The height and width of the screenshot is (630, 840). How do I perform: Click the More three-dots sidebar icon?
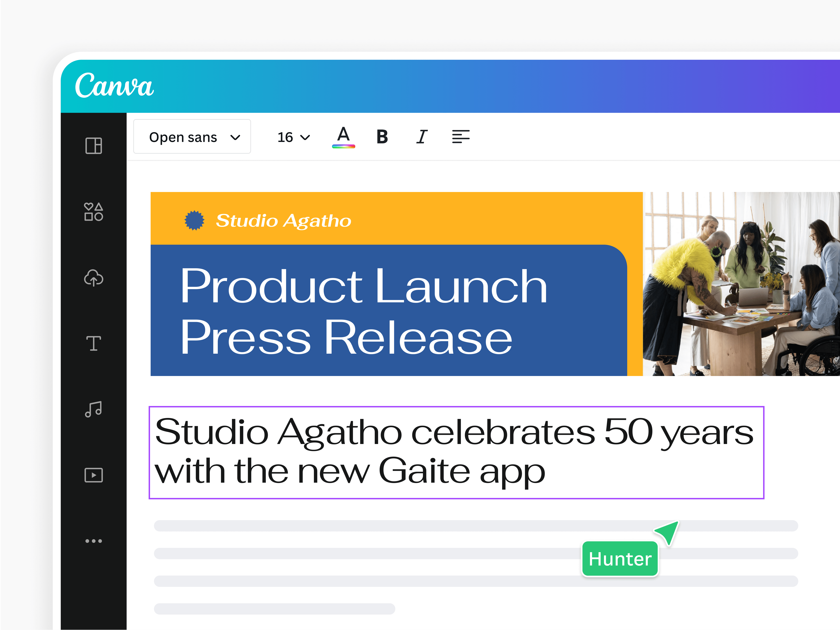[93, 541]
